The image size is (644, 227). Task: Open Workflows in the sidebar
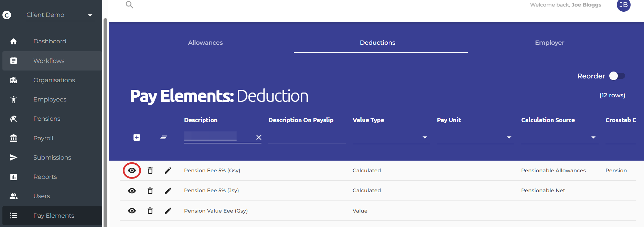[52, 61]
